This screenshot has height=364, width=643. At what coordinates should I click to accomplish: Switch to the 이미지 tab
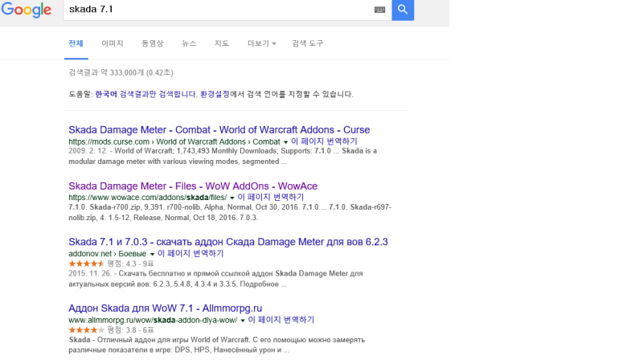(x=113, y=43)
